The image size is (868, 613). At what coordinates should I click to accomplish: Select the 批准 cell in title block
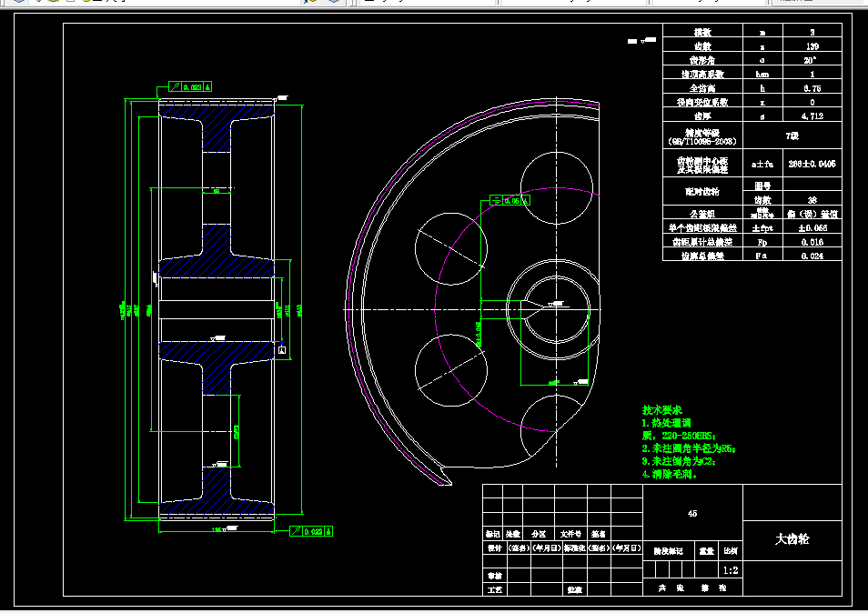(x=574, y=589)
